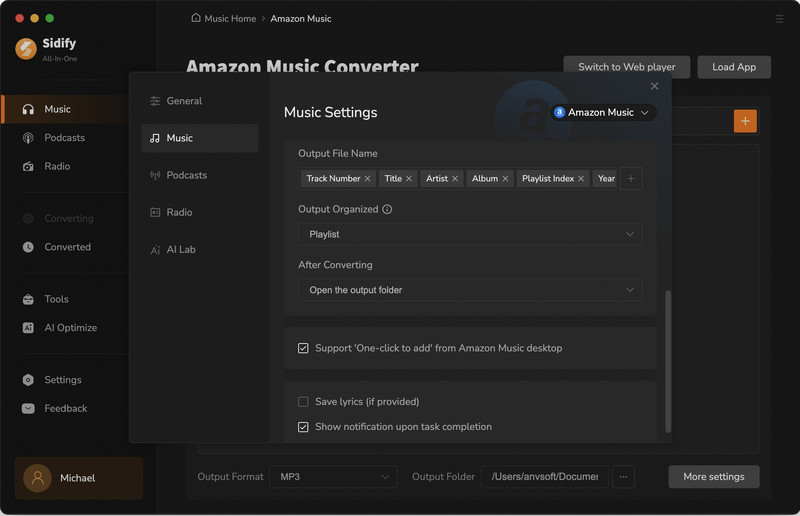The height and width of the screenshot is (516, 800).
Task: Toggle the One-click to add support checkbox
Action: tap(303, 348)
